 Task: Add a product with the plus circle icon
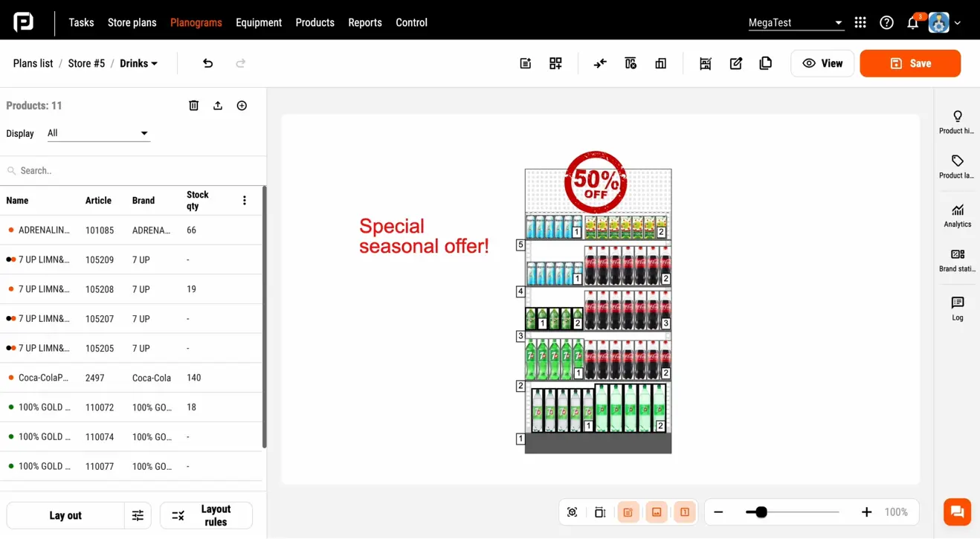pos(242,106)
